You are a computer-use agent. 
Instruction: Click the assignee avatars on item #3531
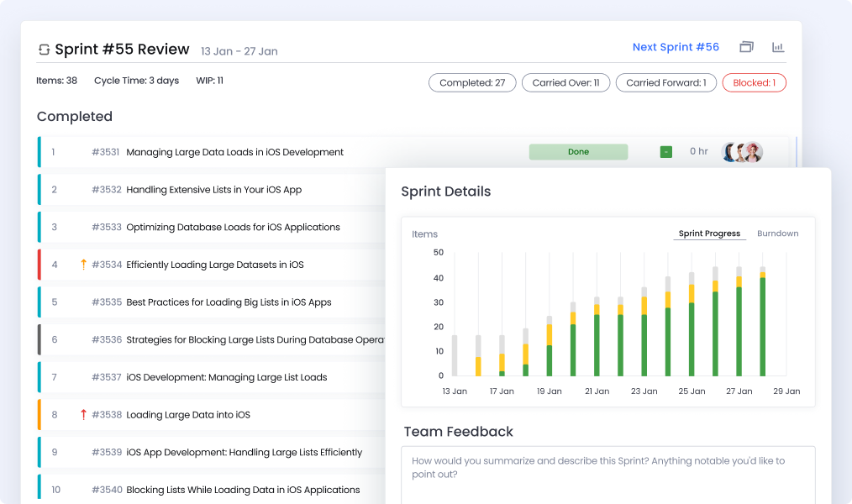point(742,152)
